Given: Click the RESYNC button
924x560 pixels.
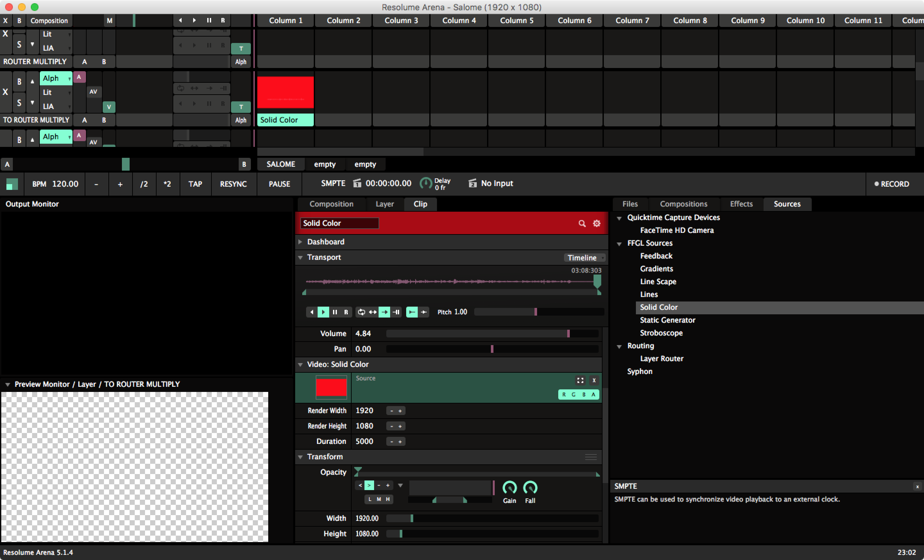Looking at the screenshot, I should click(x=233, y=184).
